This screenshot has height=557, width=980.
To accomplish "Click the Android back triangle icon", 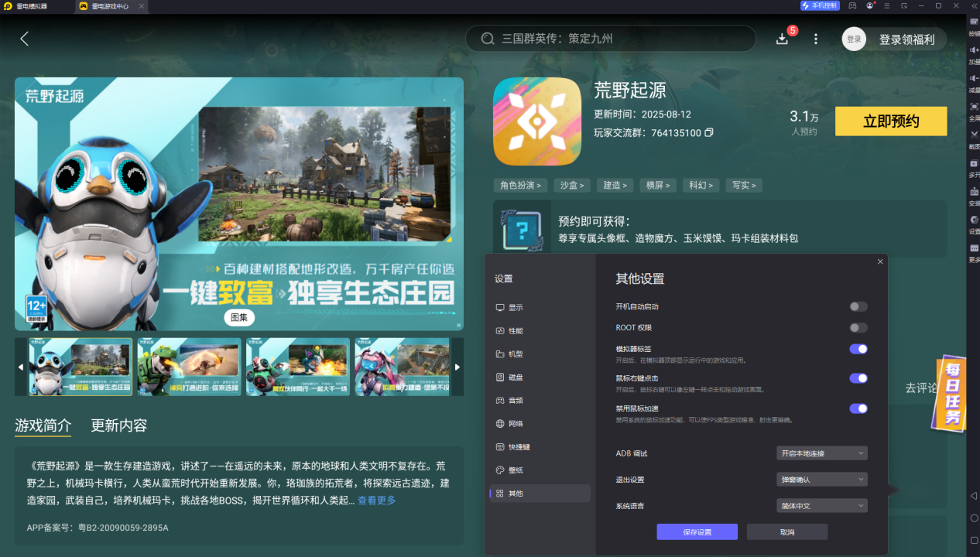I will point(974,495).
